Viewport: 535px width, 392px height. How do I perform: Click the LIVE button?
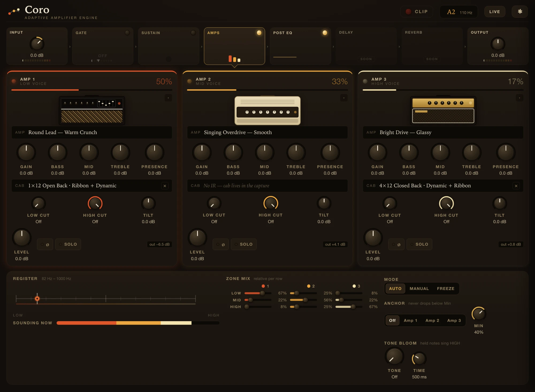pyautogui.click(x=495, y=11)
